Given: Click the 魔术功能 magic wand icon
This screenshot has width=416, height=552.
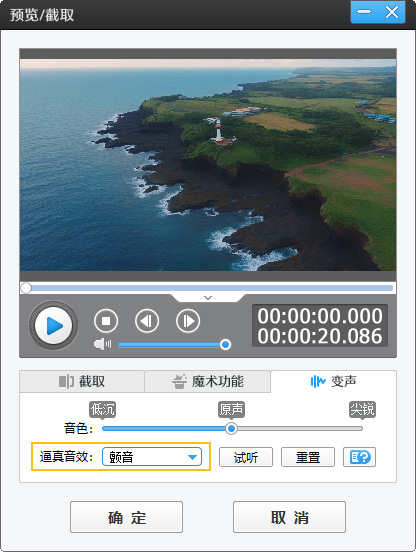Looking at the screenshot, I should click(179, 381).
